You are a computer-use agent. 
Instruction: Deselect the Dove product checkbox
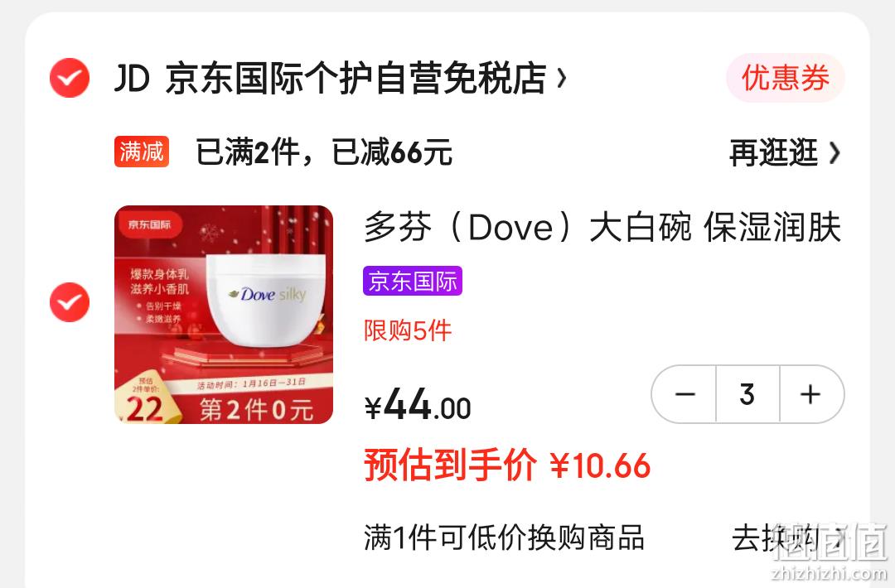pyautogui.click(x=70, y=302)
